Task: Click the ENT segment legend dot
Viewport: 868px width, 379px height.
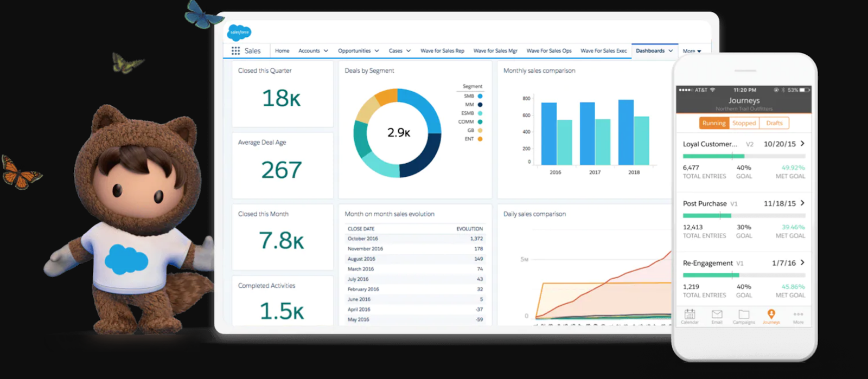Action: point(480,139)
